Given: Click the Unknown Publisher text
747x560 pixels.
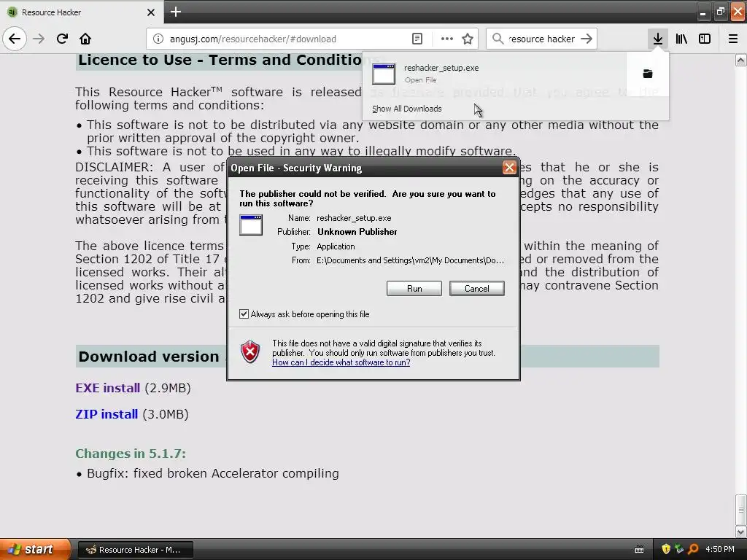Looking at the screenshot, I should click(357, 232).
